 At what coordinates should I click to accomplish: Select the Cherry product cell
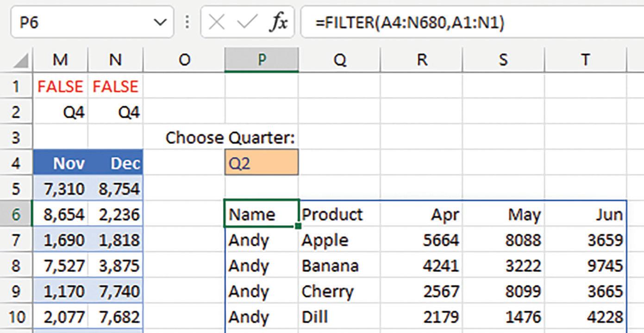339,291
